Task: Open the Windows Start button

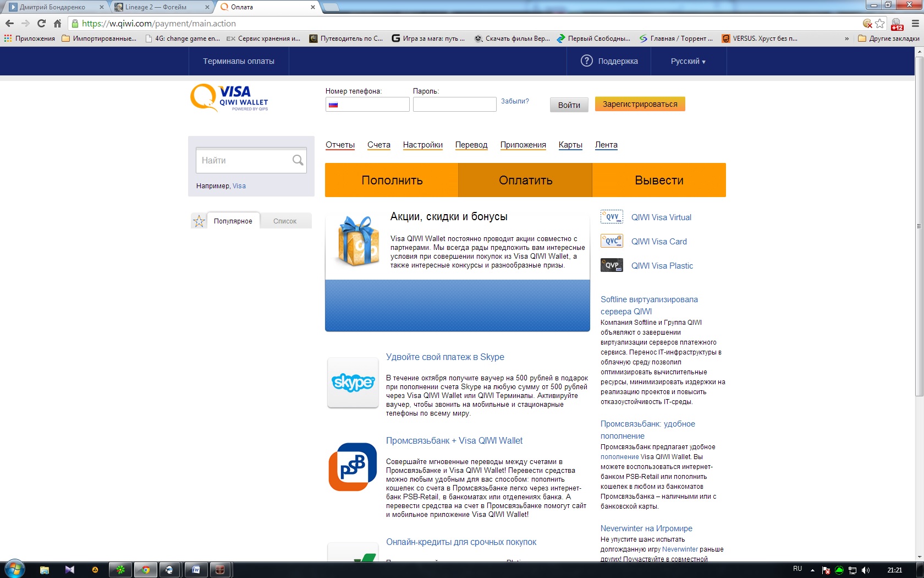Action: 14,569
